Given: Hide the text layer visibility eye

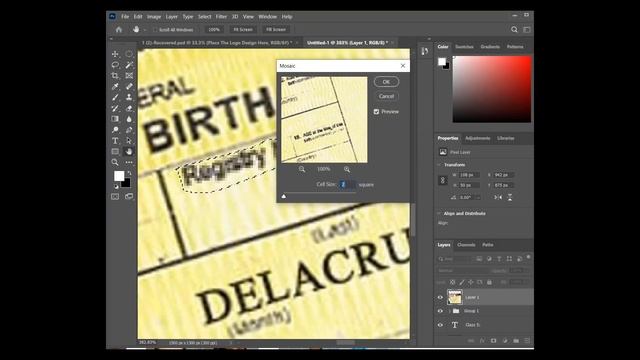Looking at the screenshot, I should (440, 325).
